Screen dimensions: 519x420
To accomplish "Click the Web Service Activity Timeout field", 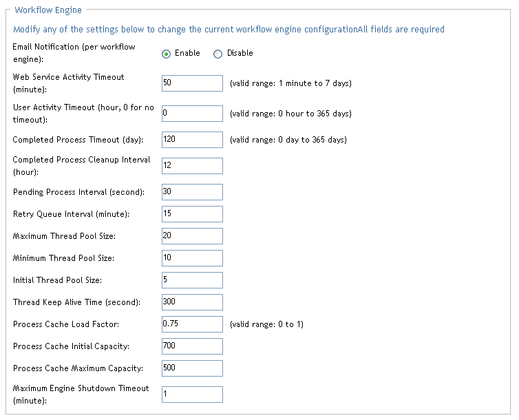I will (x=192, y=83).
